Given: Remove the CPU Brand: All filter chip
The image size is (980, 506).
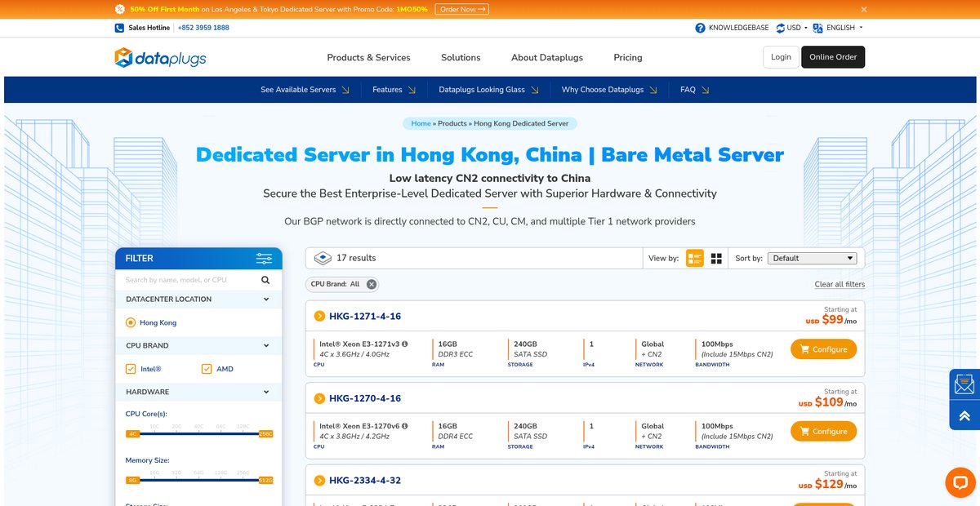Looking at the screenshot, I should [372, 284].
